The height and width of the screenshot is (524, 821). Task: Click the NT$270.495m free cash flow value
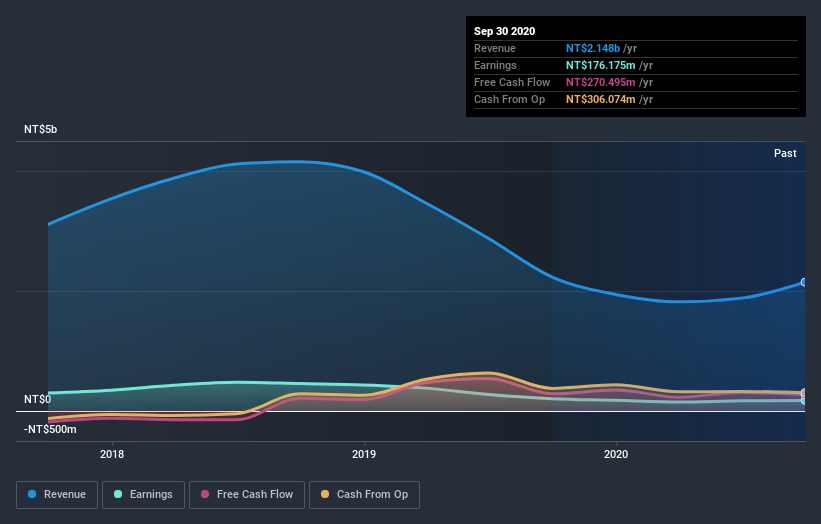pos(601,82)
